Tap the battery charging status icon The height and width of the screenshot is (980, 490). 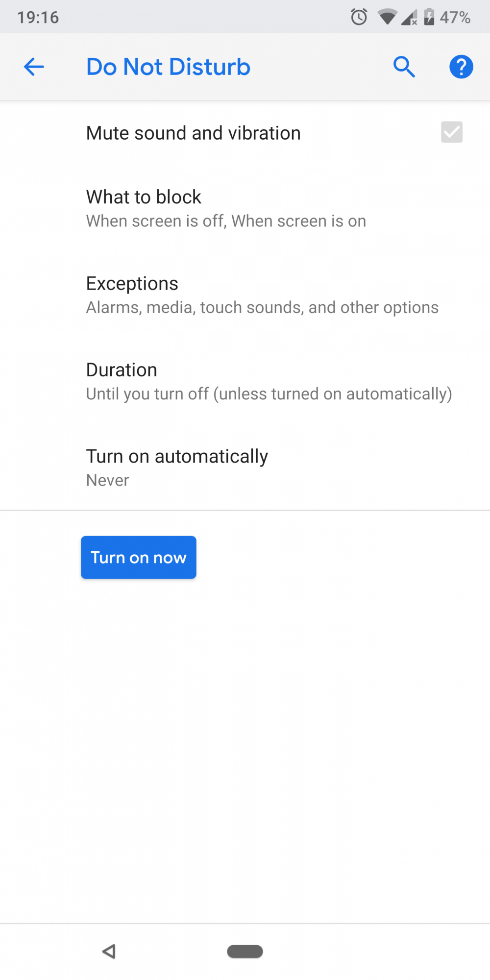pos(429,17)
